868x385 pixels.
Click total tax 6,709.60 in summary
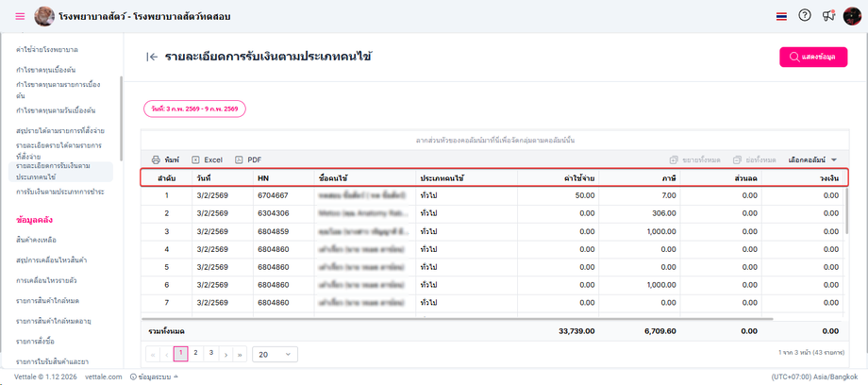(x=659, y=331)
